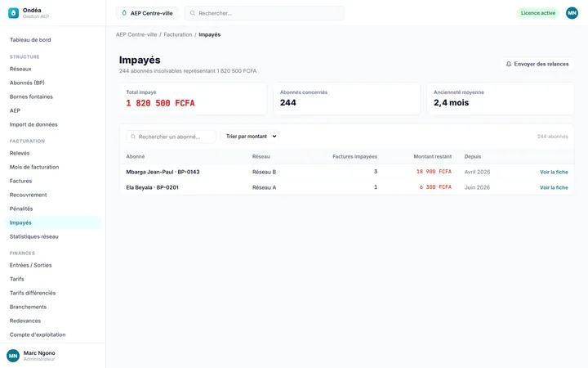Open the Trier par montant dropdown

click(250, 137)
